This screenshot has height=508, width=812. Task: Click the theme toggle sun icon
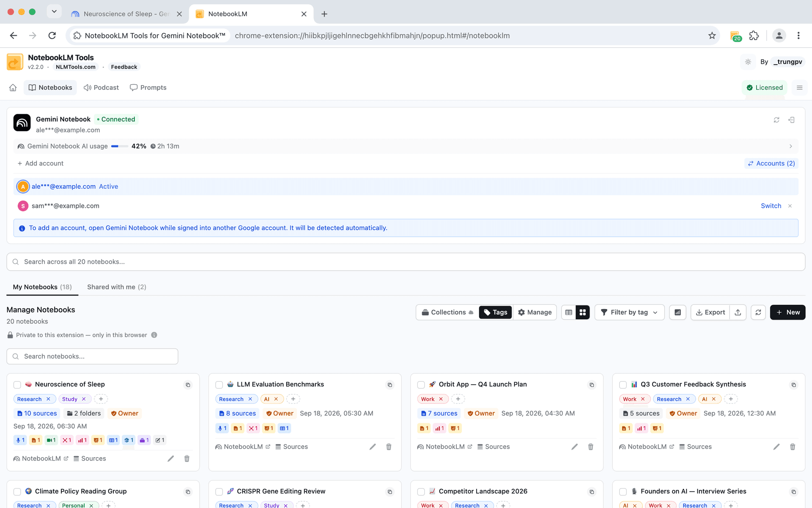click(748, 62)
